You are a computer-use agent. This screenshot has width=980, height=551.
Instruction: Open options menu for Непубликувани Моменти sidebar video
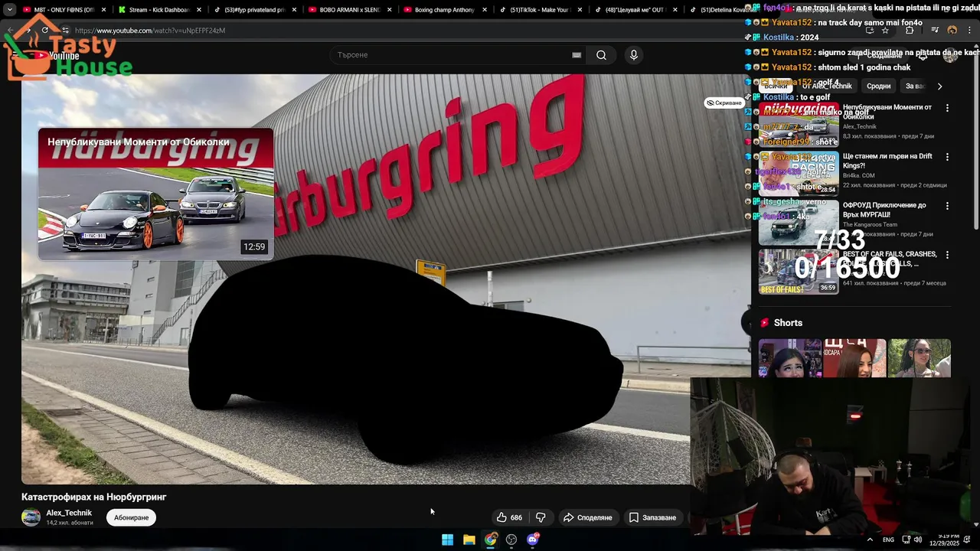point(947,108)
